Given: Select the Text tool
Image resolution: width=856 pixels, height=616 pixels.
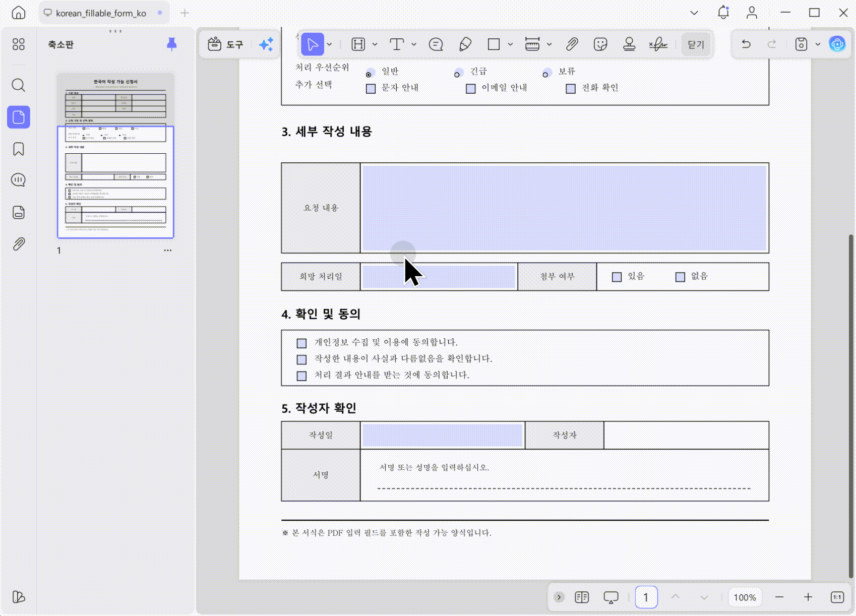Looking at the screenshot, I should pyautogui.click(x=397, y=44).
